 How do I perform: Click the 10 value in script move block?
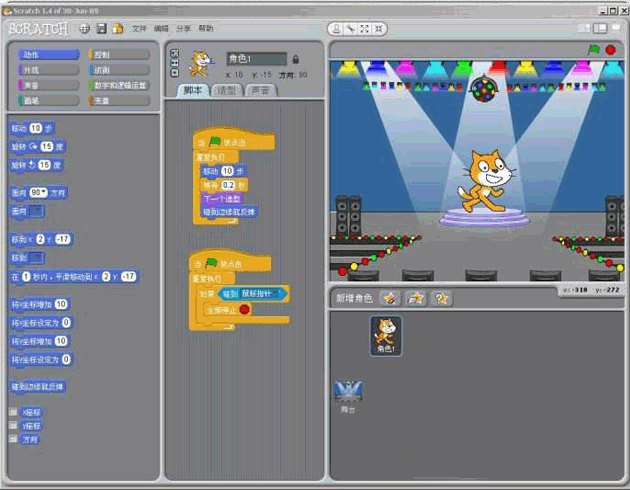(227, 171)
